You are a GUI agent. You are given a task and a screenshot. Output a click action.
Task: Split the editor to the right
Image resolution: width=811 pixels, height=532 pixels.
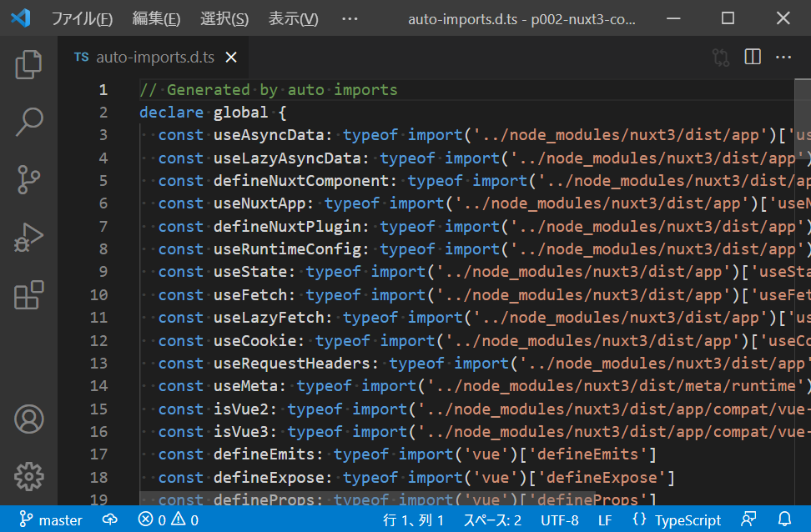click(753, 57)
